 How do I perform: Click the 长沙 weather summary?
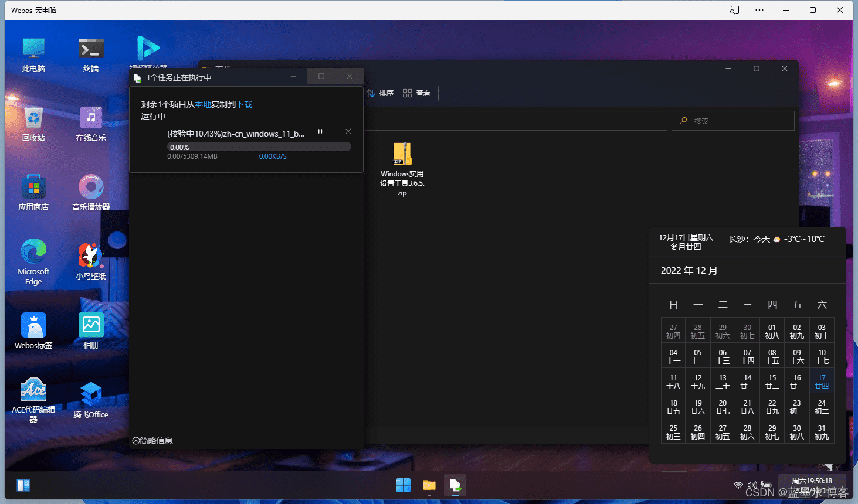point(776,239)
